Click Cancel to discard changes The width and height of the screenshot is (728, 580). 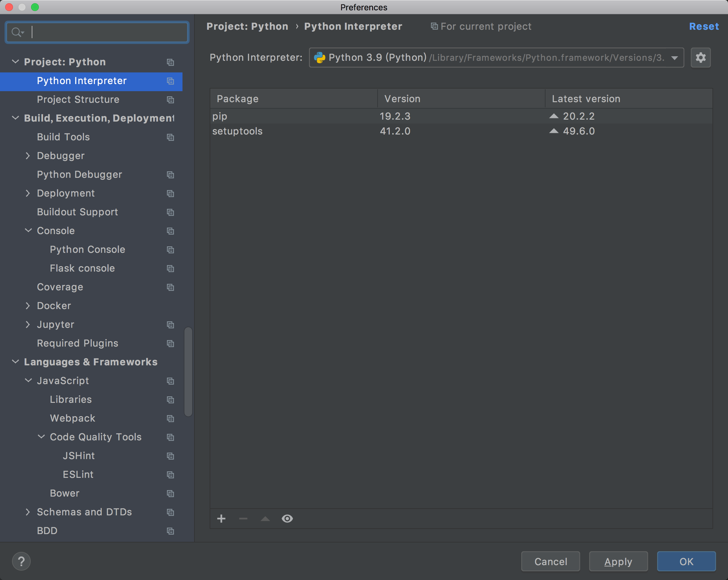click(x=550, y=561)
